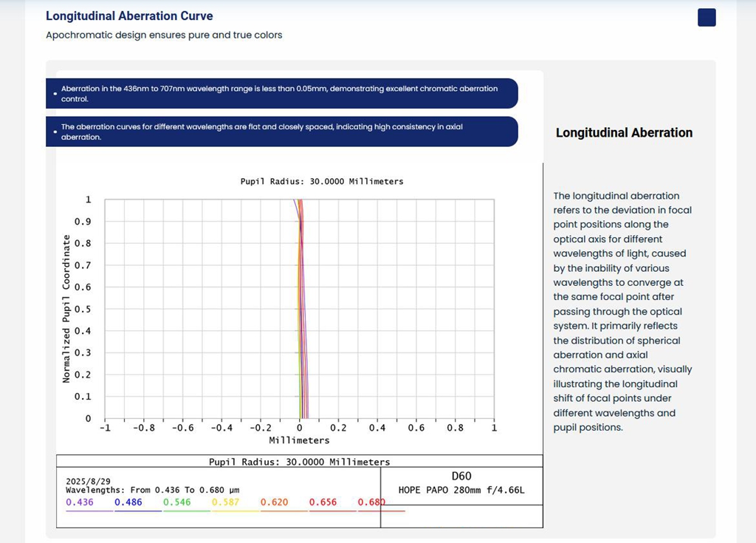Click the Normalized Pupil Coordinate y-axis label
The height and width of the screenshot is (543, 756).
click(x=66, y=309)
